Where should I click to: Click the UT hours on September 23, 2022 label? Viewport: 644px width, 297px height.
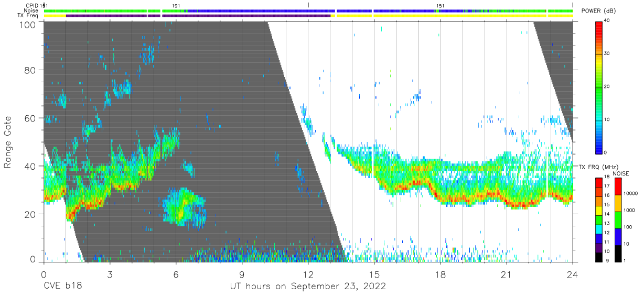308,287
